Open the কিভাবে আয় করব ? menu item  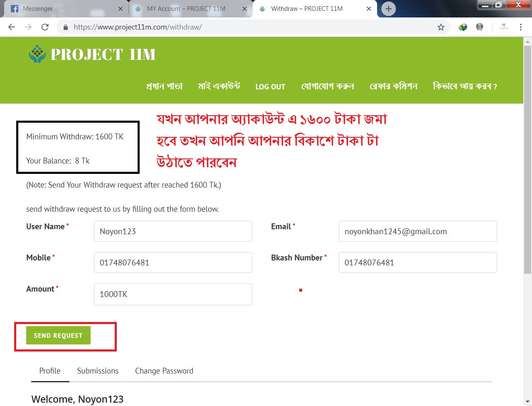point(465,86)
